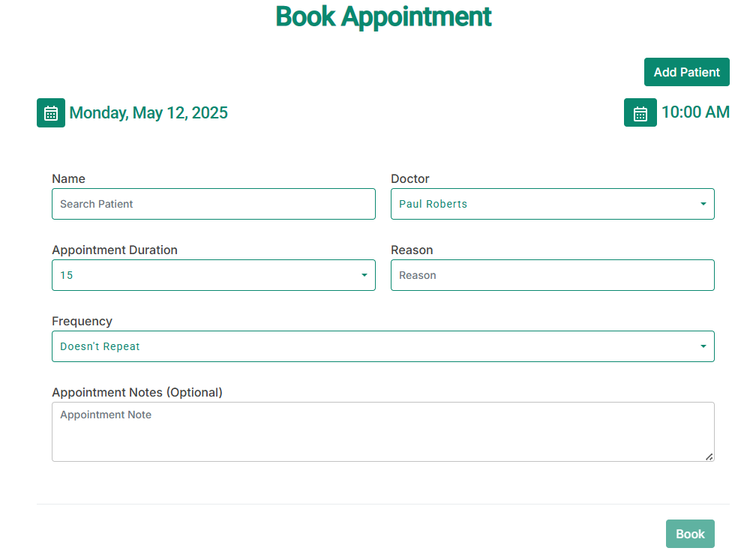Click the Appointment Duration label
This screenshot has width=741, height=560.
[x=115, y=250]
